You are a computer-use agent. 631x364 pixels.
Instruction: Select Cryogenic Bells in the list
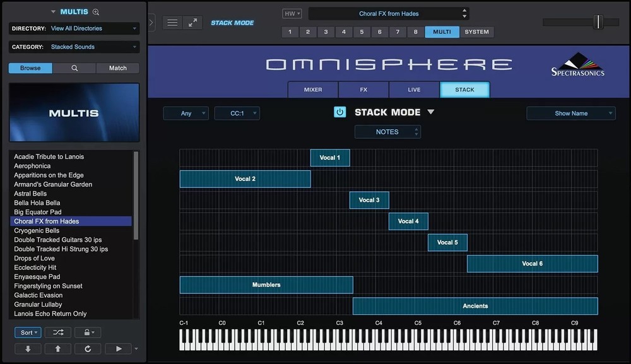[71, 230]
